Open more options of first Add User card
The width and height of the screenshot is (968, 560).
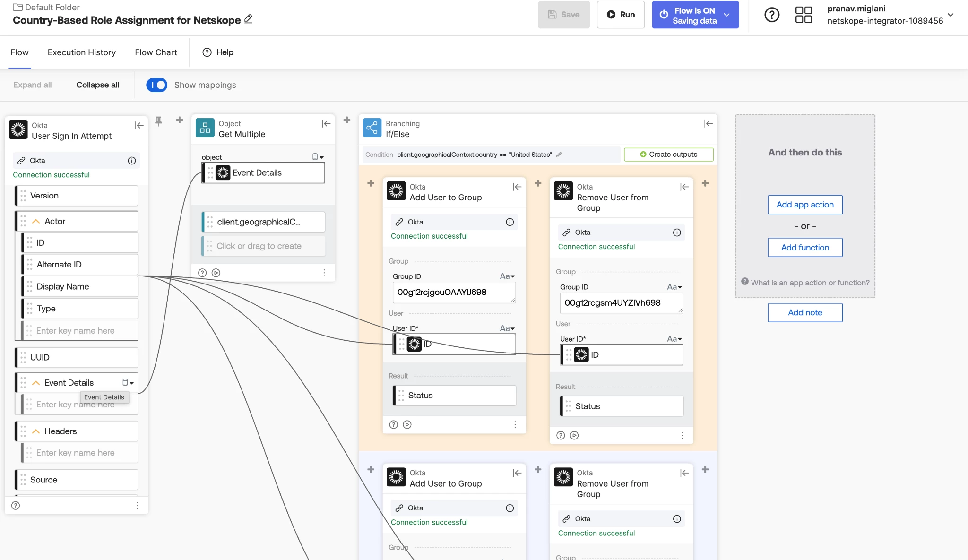click(x=515, y=424)
